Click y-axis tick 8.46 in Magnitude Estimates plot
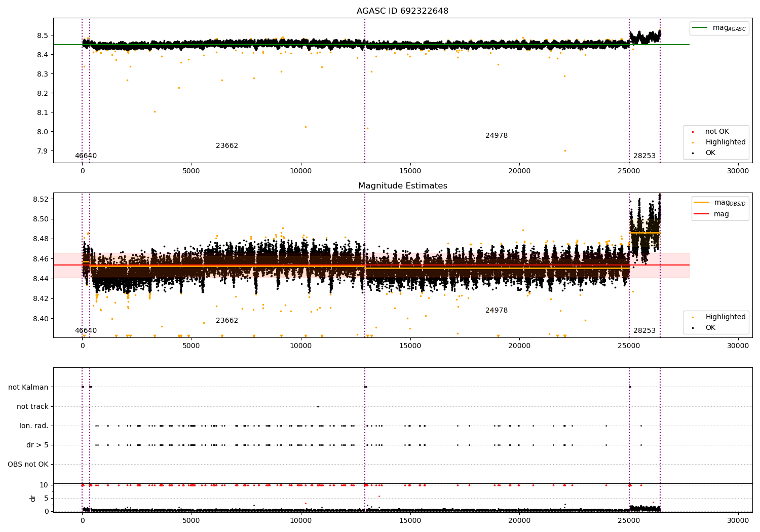The height and width of the screenshot is (532, 760). [41, 259]
